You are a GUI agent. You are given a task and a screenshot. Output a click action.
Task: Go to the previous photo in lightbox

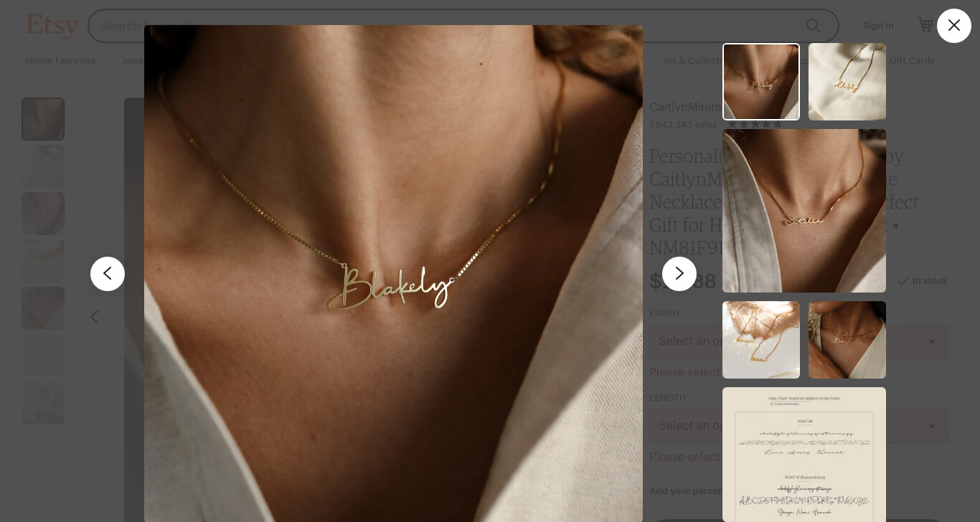pyautogui.click(x=108, y=274)
